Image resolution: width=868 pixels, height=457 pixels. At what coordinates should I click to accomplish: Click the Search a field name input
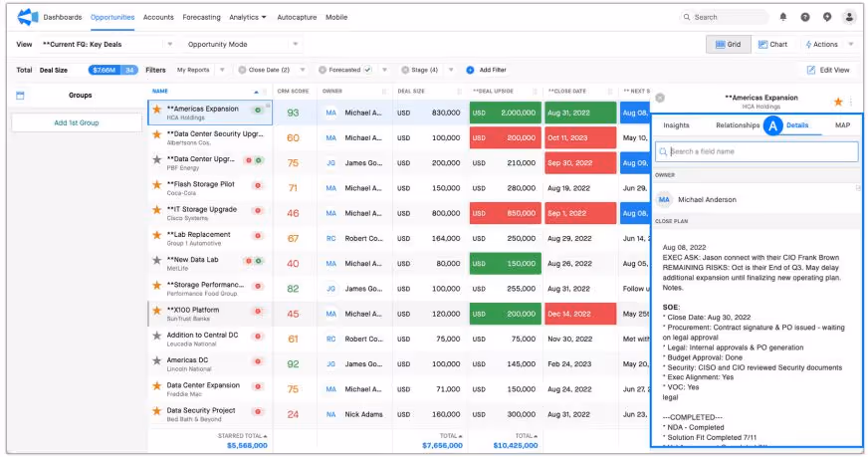(757, 151)
